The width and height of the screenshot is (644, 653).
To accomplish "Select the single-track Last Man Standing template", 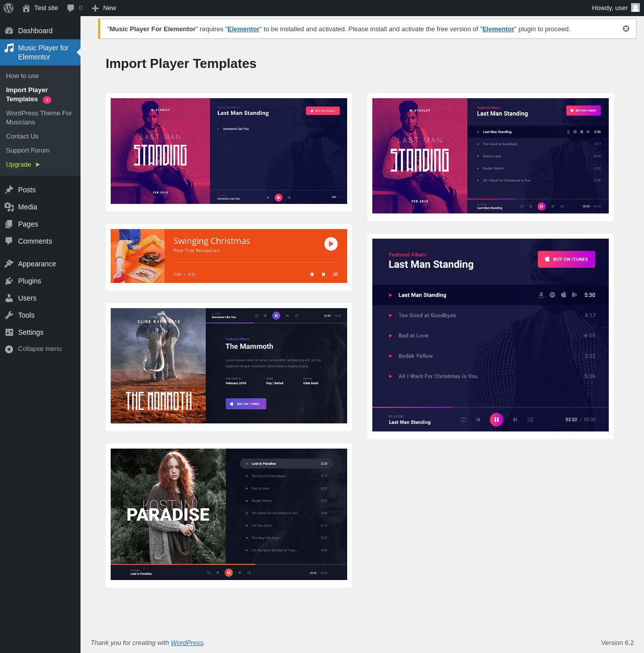I will pos(229,151).
